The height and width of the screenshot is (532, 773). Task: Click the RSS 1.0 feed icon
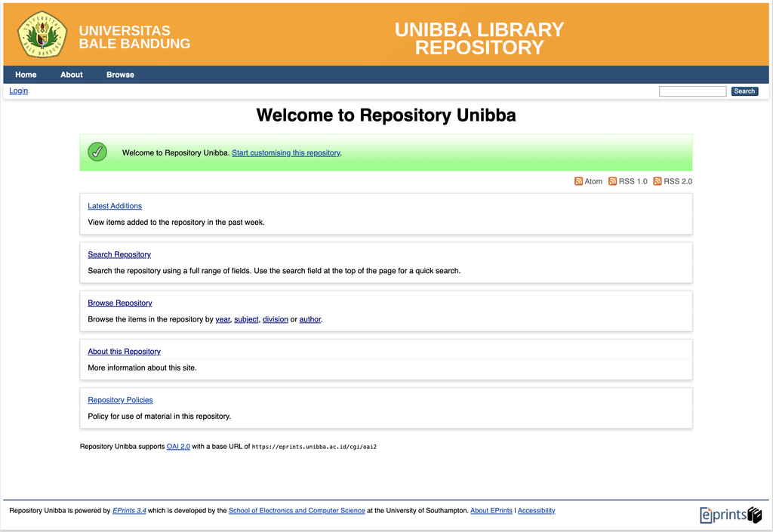(612, 181)
